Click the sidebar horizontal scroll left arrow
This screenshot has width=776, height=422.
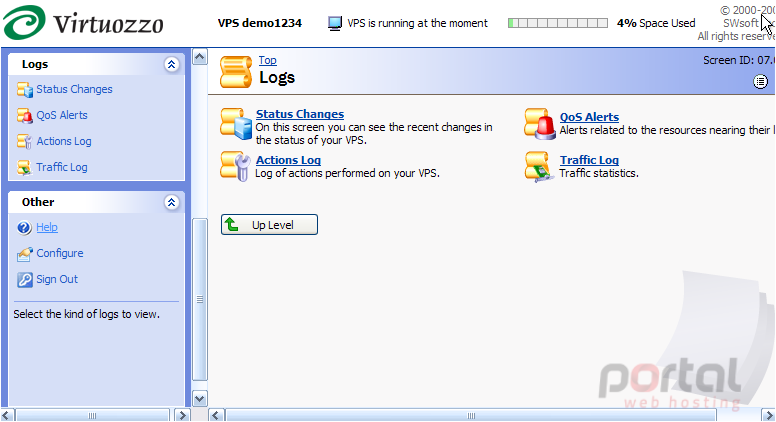[8, 416]
